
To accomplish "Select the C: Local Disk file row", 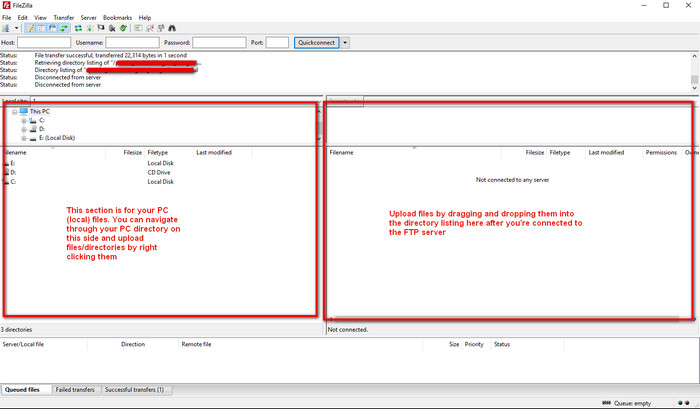I will (127, 182).
